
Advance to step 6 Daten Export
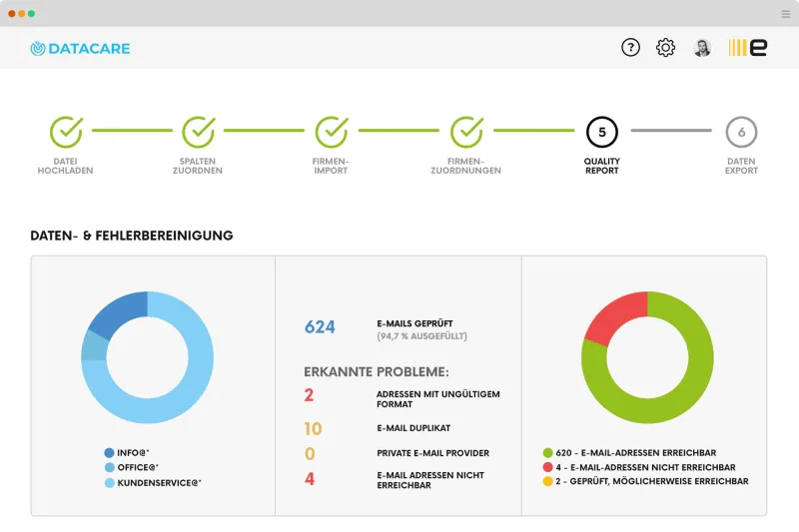pyautogui.click(x=741, y=132)
